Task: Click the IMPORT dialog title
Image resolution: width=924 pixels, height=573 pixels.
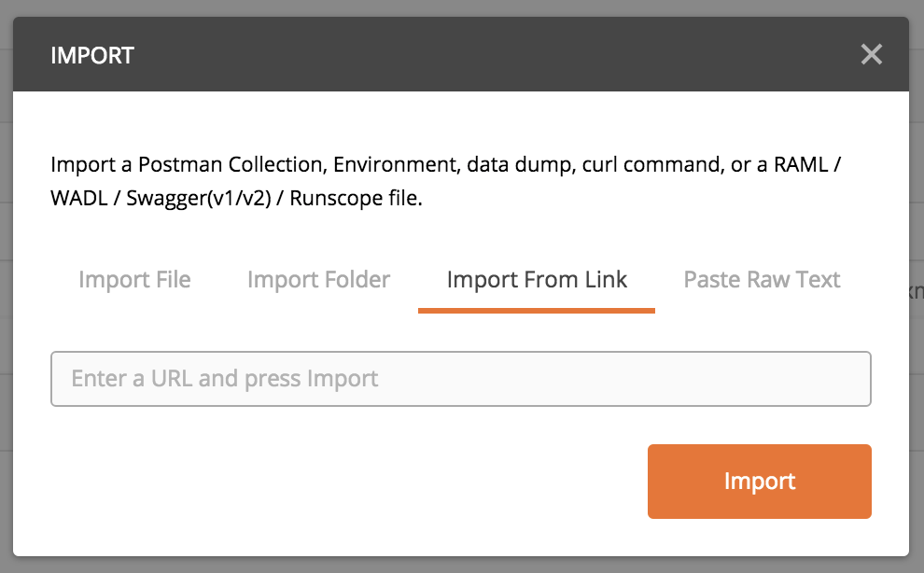Action: click(x=92, y=55)
